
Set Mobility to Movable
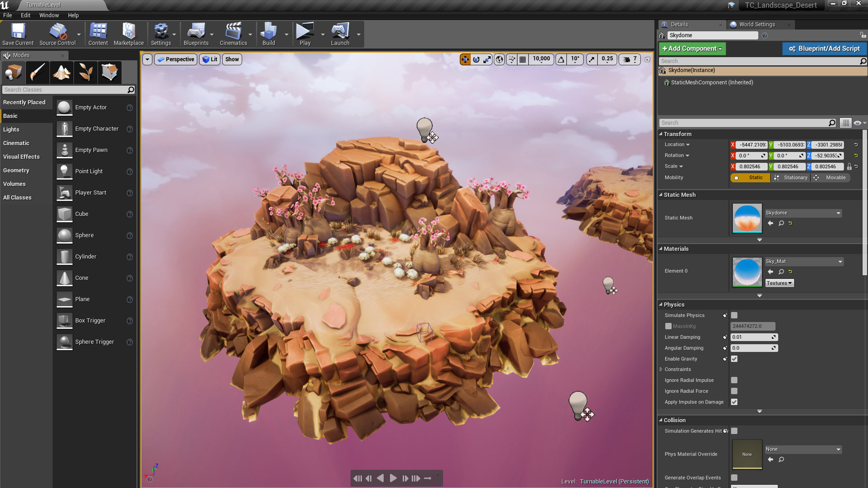(x=831, y=178)
